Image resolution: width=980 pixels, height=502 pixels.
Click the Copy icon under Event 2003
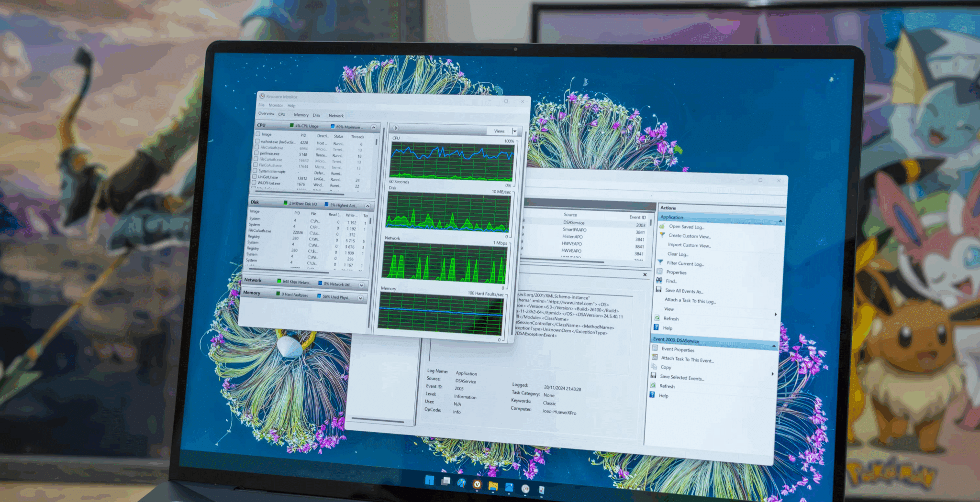654,366
